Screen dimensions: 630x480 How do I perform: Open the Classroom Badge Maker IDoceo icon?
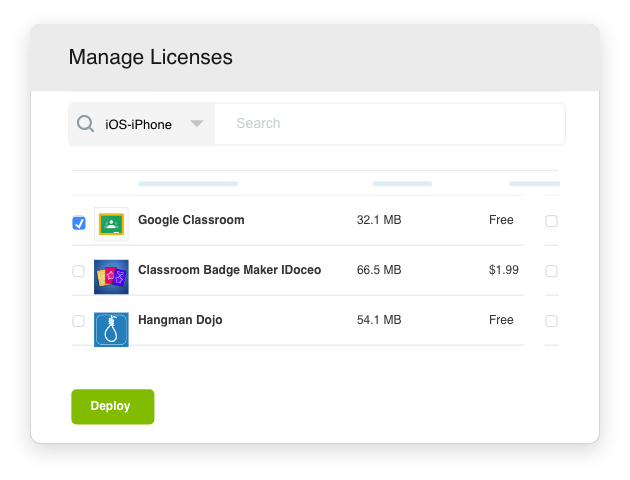[111, 277]
